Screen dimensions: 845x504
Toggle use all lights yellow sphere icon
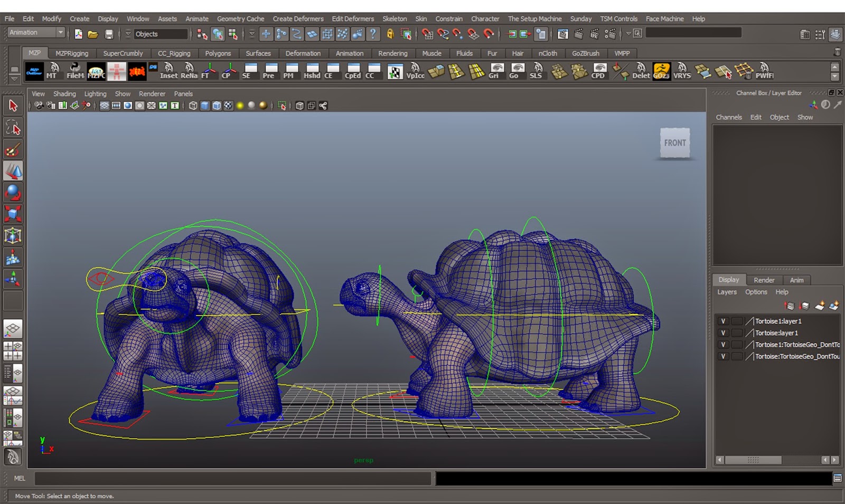coord(240,106)
